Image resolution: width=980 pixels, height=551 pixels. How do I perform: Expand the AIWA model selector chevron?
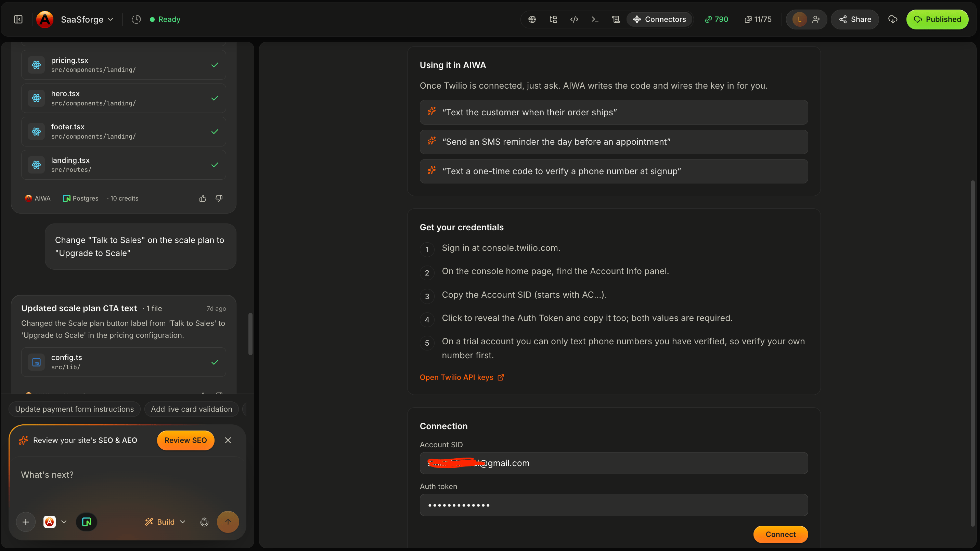pos(64,522)
